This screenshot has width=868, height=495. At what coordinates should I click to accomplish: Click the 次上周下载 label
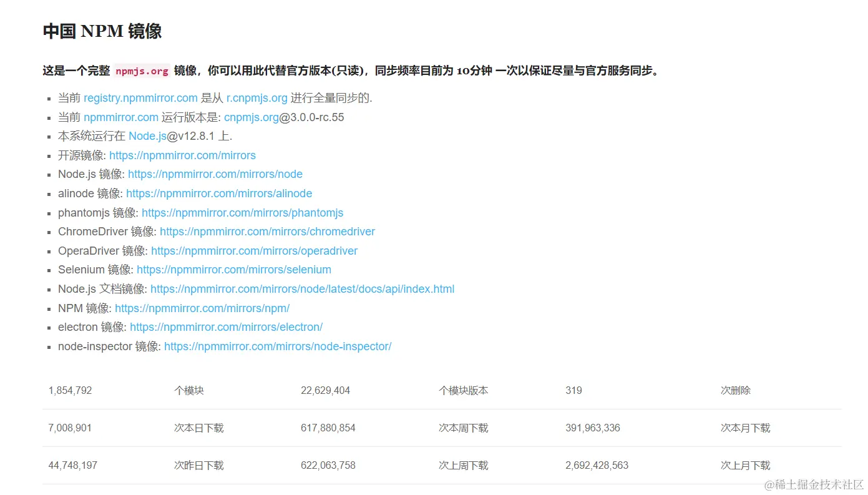pos(463,466)
